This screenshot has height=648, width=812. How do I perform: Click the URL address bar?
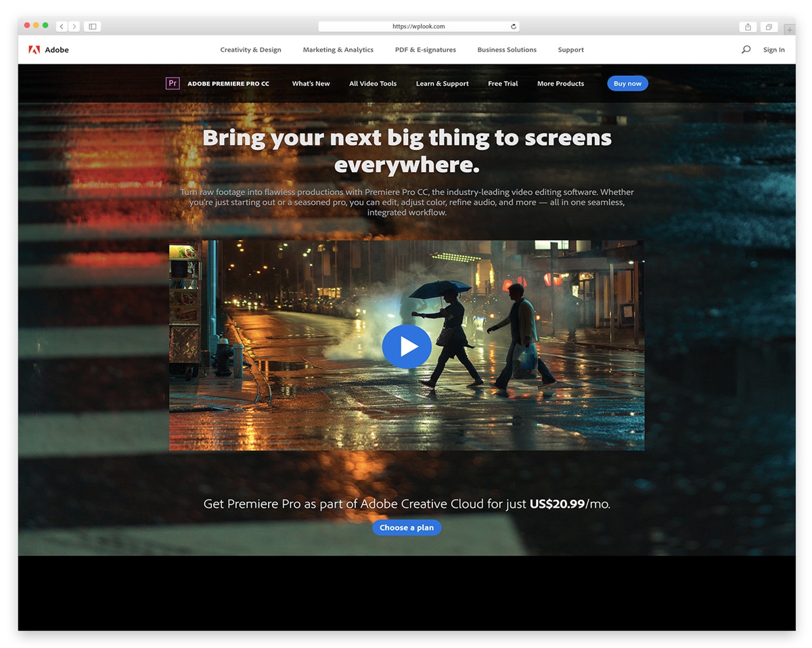click(x=419, y=26)
